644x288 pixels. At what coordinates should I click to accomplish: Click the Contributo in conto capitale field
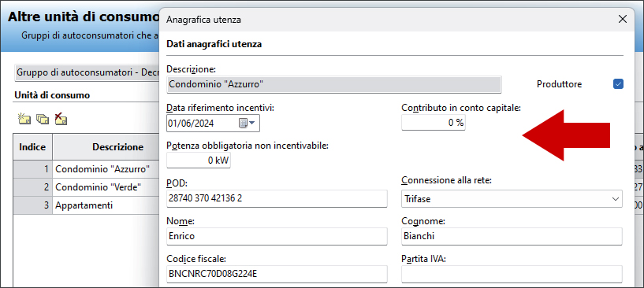pyautogui.click(x=434, y=123)
